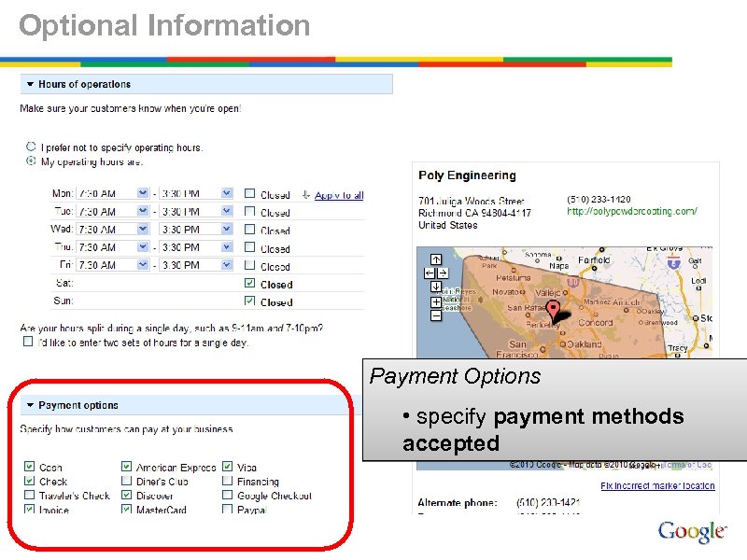Open the Tuesday closing time dropdown
Image resolution: width=747 pixels, height=560 pixels.
point(225,212)
